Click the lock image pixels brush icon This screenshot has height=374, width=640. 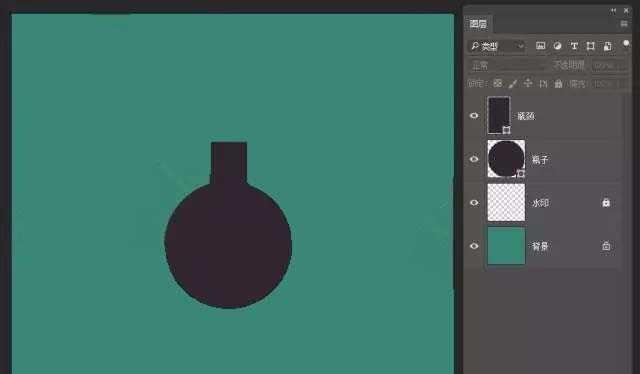click(x=513, y=84)
